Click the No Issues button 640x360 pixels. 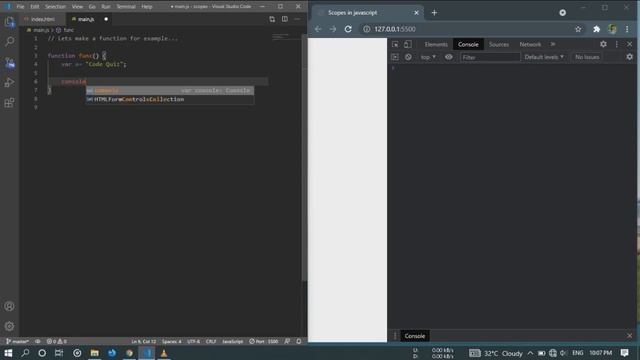pos(587,57)
